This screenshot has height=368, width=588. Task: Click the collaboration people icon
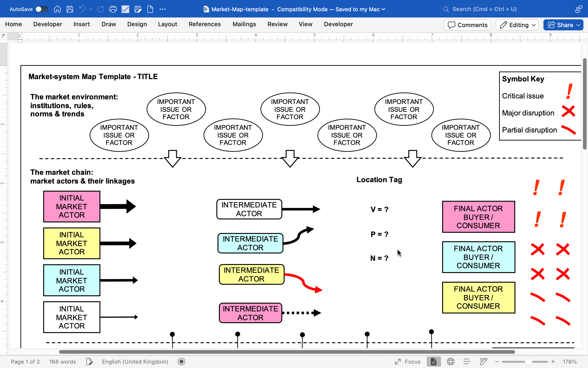[x=579, y=9]
